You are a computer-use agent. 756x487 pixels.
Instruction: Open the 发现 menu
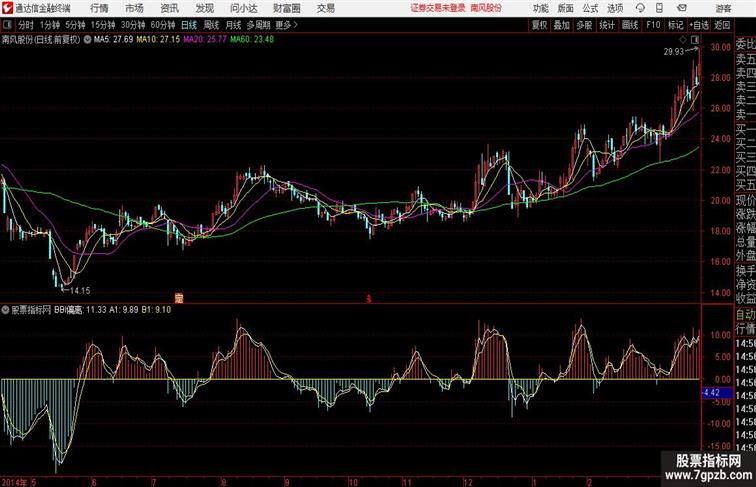(x=205, y=8)
